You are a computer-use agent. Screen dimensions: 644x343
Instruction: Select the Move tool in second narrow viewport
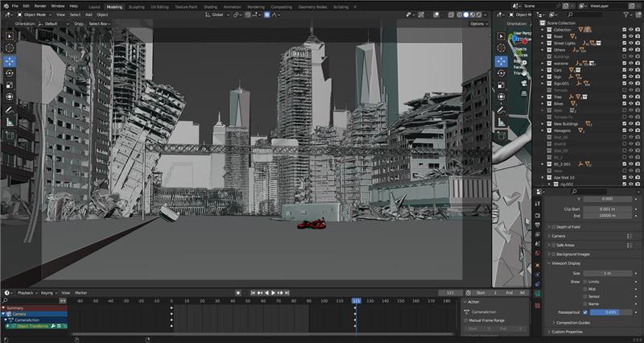[501, 61]
